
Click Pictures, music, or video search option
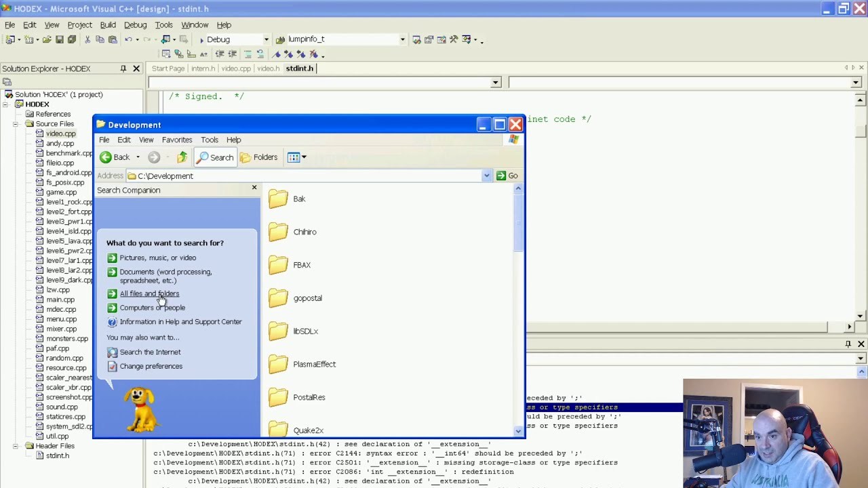coord(157,258)
